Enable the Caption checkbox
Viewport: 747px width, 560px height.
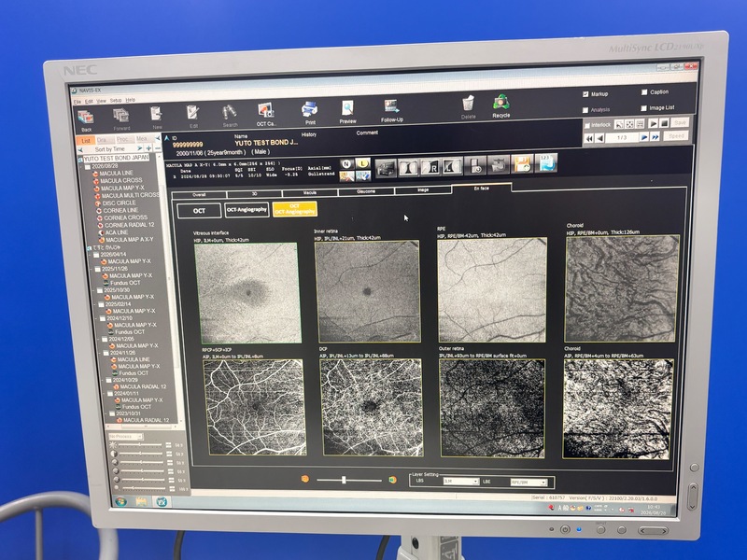[x=644, y=92]
